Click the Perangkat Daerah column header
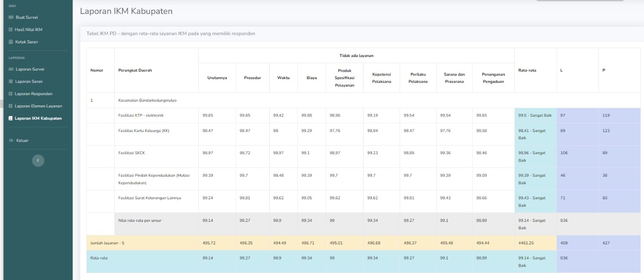Viewport: 644px width, 280px height. click(x=135, y=71)
